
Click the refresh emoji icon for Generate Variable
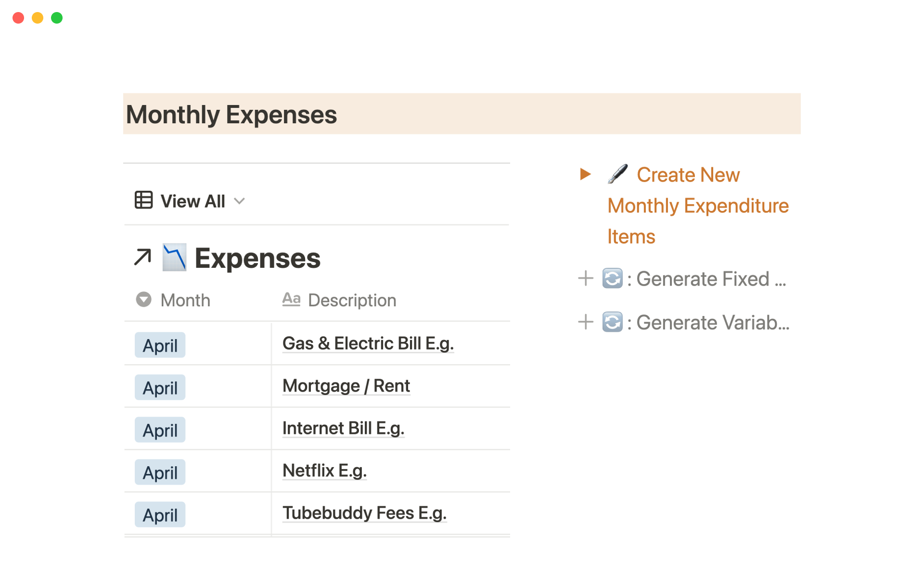pos(612,322)
